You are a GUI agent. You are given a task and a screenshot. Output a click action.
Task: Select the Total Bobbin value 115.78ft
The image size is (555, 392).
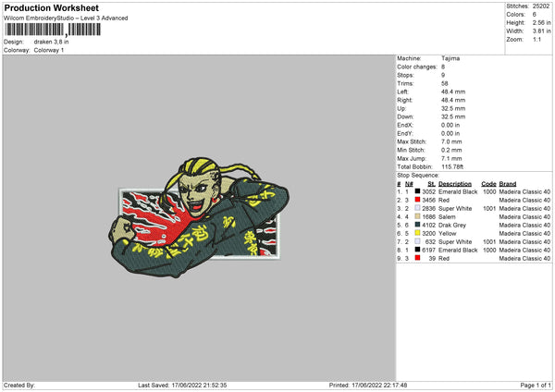452,166
